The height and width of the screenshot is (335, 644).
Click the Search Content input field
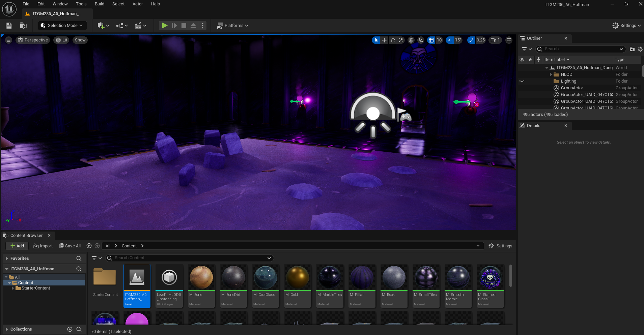(x=190, y=258)
